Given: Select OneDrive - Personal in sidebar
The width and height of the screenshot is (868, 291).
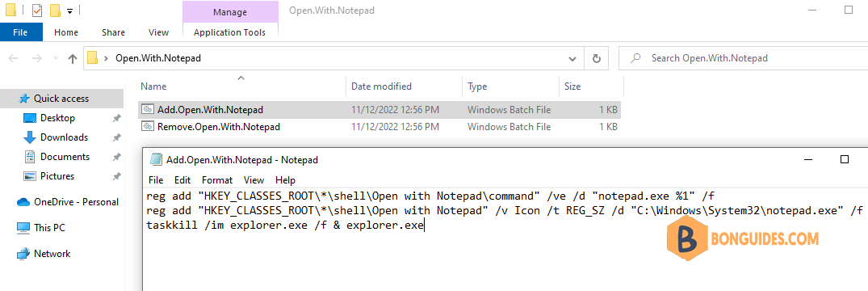Looking at the screenshot, I should pos(76,202).
